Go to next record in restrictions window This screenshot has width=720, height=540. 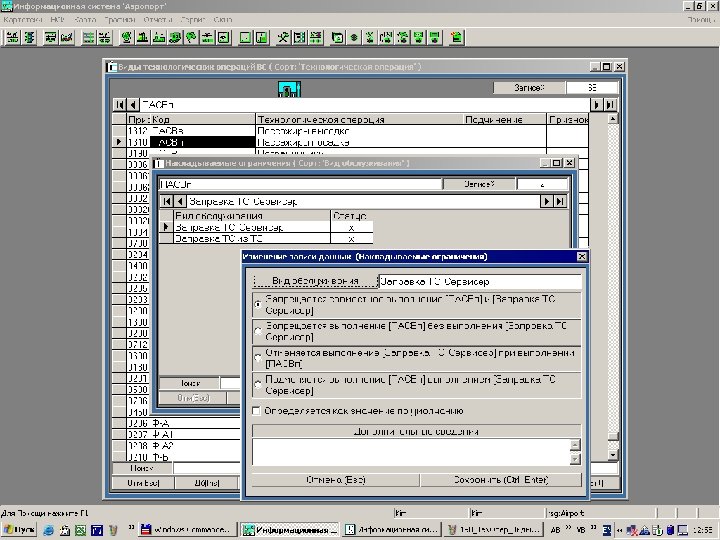click(x=546, y=202)
